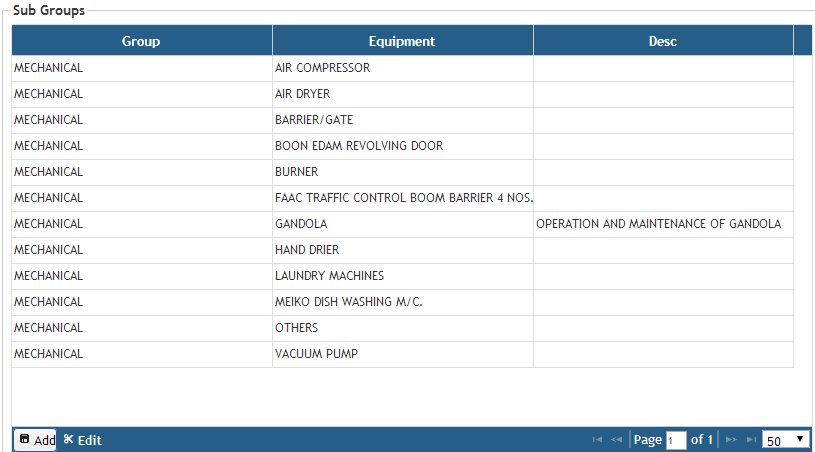Select the MEIKO DISH WASHING M/C. row
The image size is (815, 452).
click(349, 302)
